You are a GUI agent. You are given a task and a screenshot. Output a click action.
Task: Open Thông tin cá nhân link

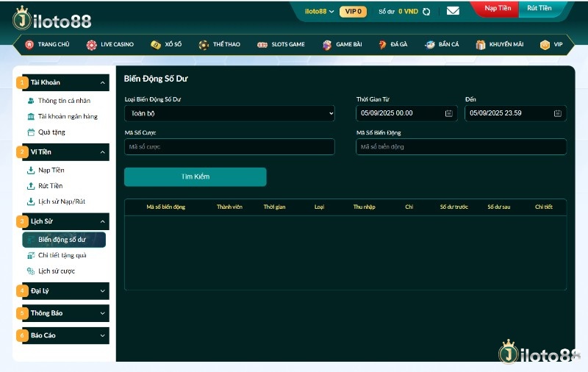click(64, 101)
